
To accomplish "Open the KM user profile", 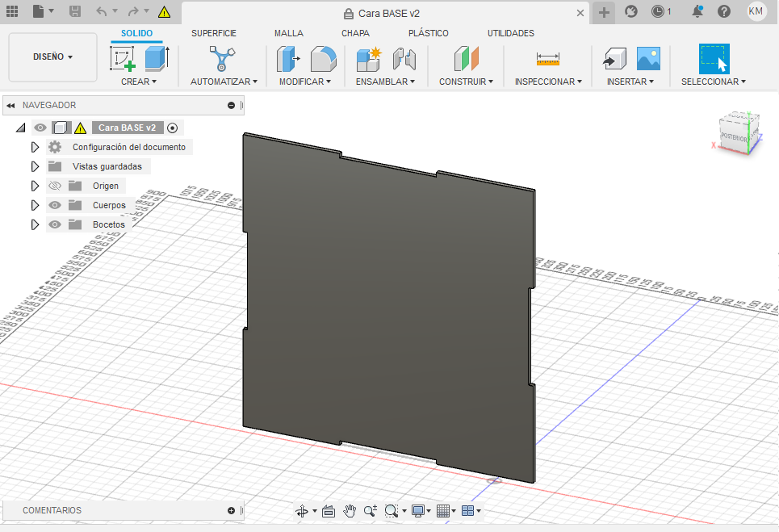I will click(756, 11).
